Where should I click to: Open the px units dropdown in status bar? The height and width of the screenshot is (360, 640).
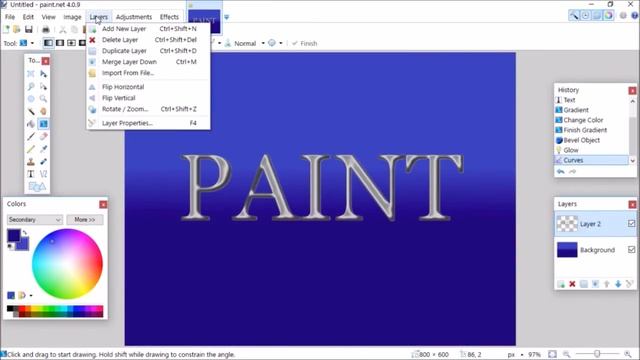pyautogui.click(x=522, y=355)
